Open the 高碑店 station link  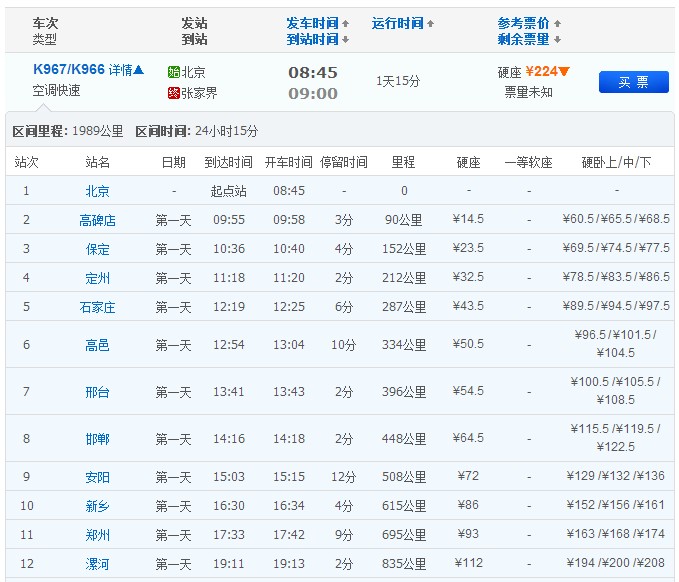point(98,220)
